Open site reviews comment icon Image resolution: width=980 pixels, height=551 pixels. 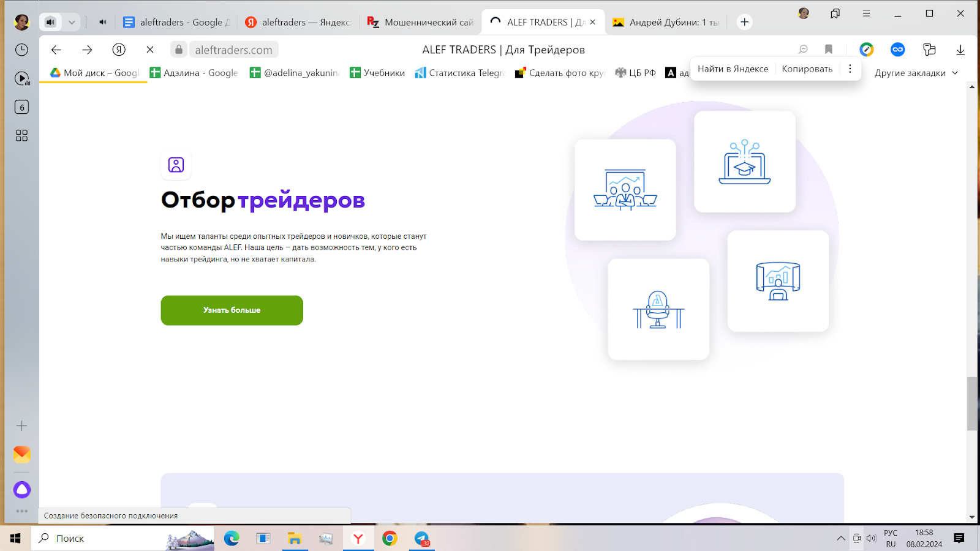(x=803, y=50)
